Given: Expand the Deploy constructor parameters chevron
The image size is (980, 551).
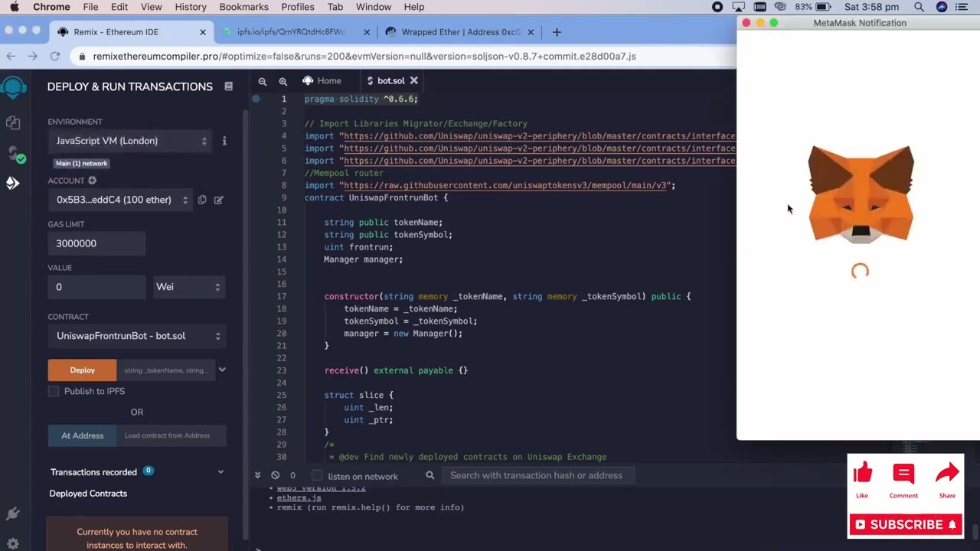Looking at the screenshot, I should click(222, 370).
